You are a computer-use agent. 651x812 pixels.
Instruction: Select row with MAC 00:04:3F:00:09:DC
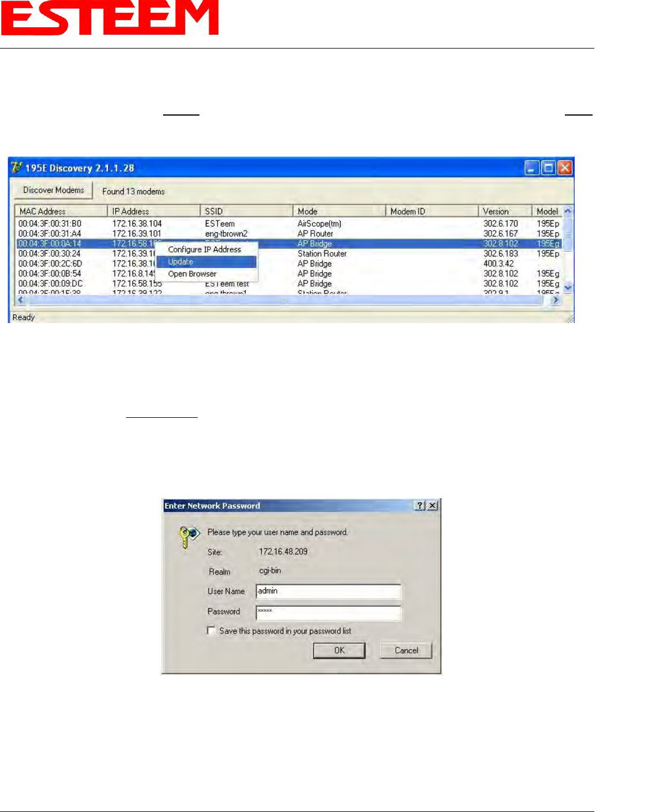pyautogui.click(x=288, y=284)
